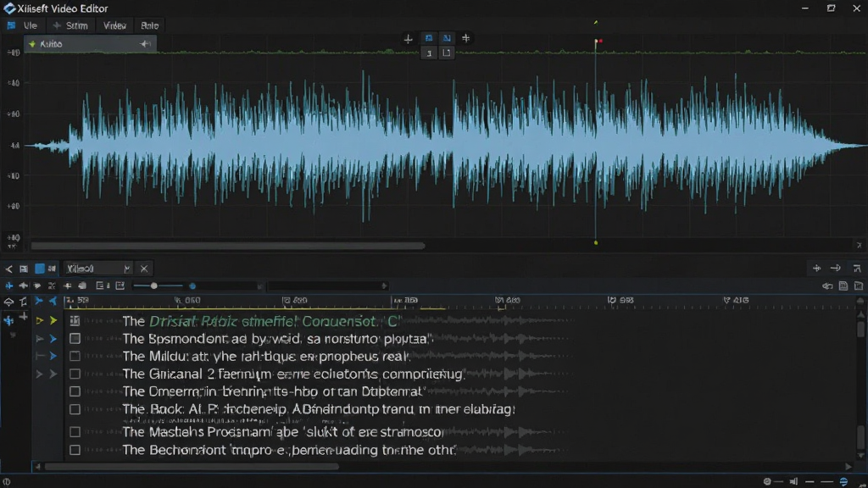
Task: Click the plus icon right of blue waveform buttons
Action: click(465, 38)
